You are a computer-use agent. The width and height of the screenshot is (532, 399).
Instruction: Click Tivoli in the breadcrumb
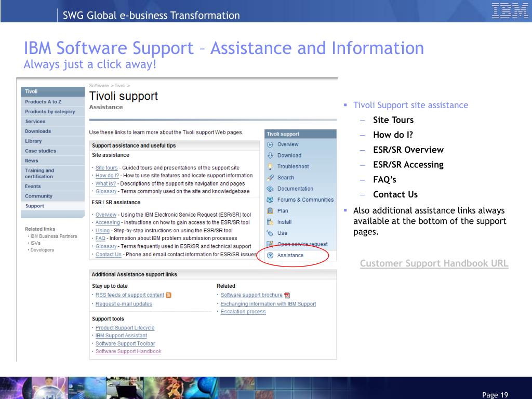(120, 86)
